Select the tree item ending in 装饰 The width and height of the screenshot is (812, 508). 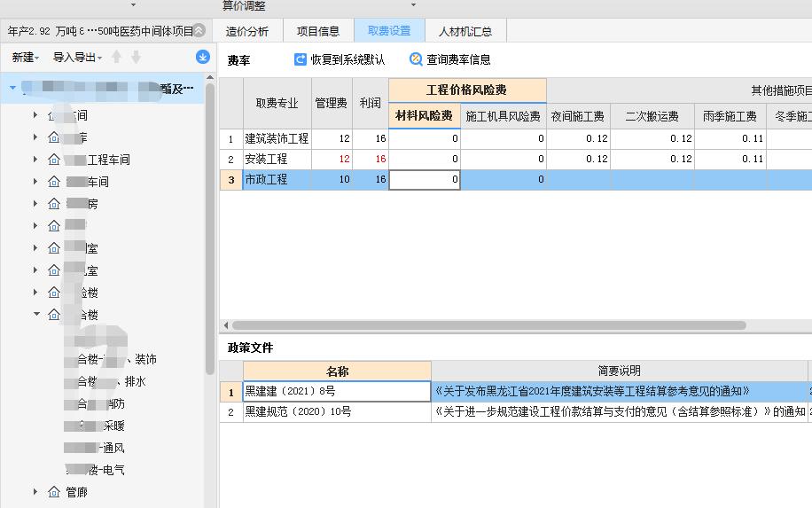pyautogui.click(x=110, y=359)
